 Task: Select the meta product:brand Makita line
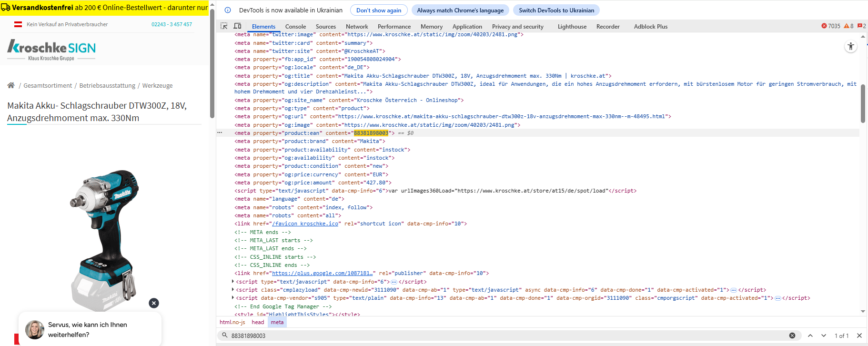click(310, 141)
